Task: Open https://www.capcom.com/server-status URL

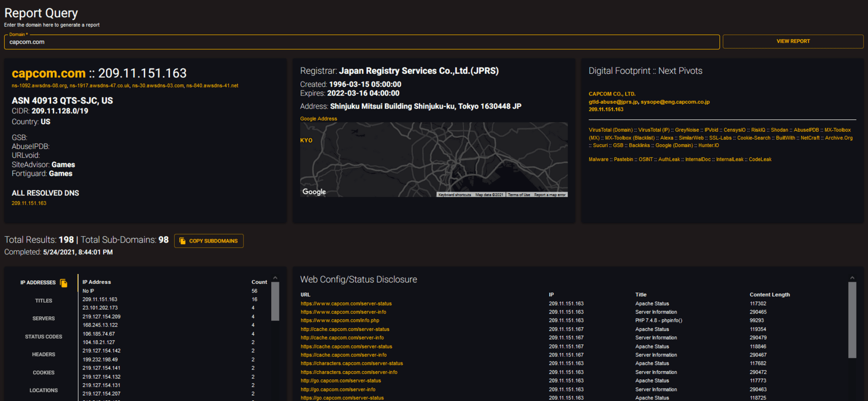Action: [x=346, y=304]
